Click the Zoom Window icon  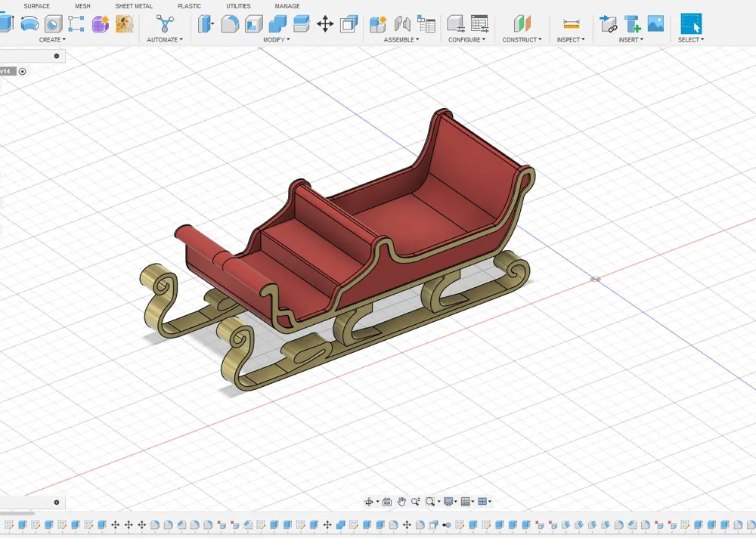429,502
